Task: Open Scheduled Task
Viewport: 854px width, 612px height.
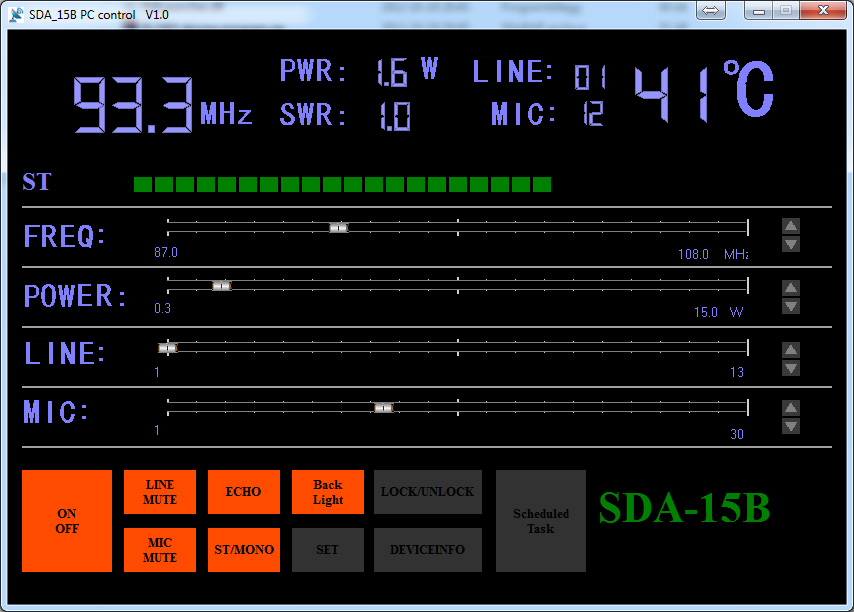Action: [x=541, y=521]
